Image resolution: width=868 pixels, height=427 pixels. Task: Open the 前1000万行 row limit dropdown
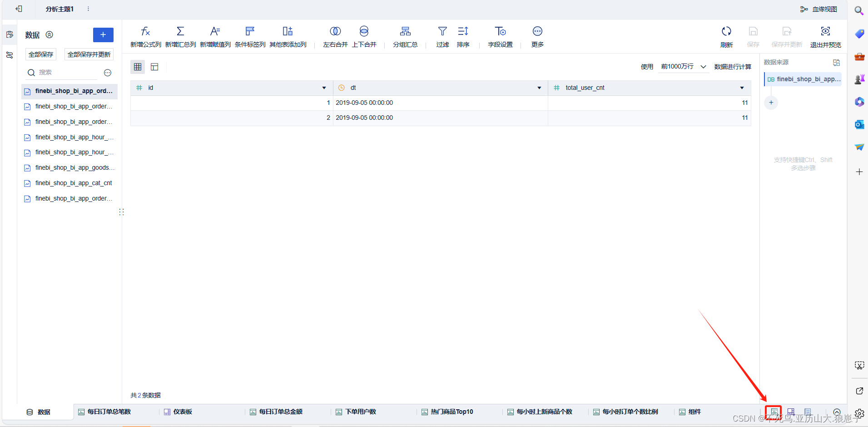[684, 67]
